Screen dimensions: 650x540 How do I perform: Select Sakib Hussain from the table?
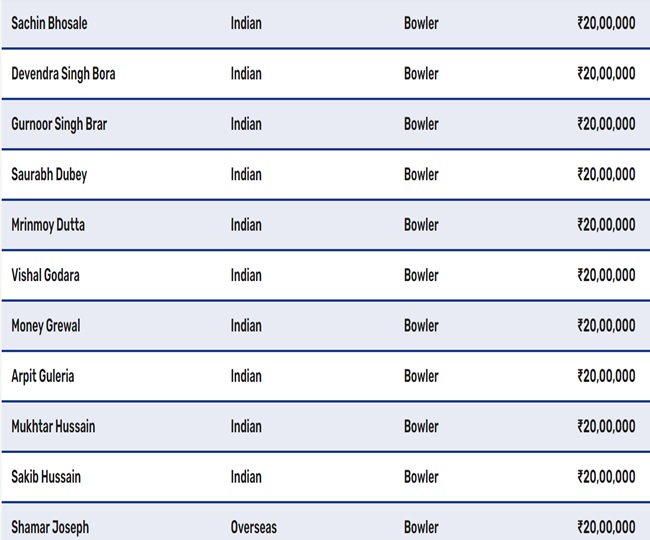coord(46,477)
